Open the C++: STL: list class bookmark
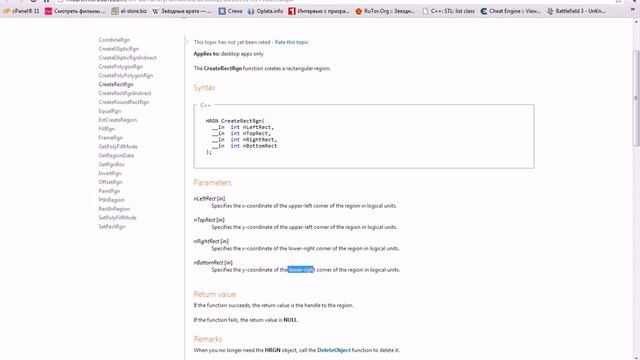 coord(449,11)
